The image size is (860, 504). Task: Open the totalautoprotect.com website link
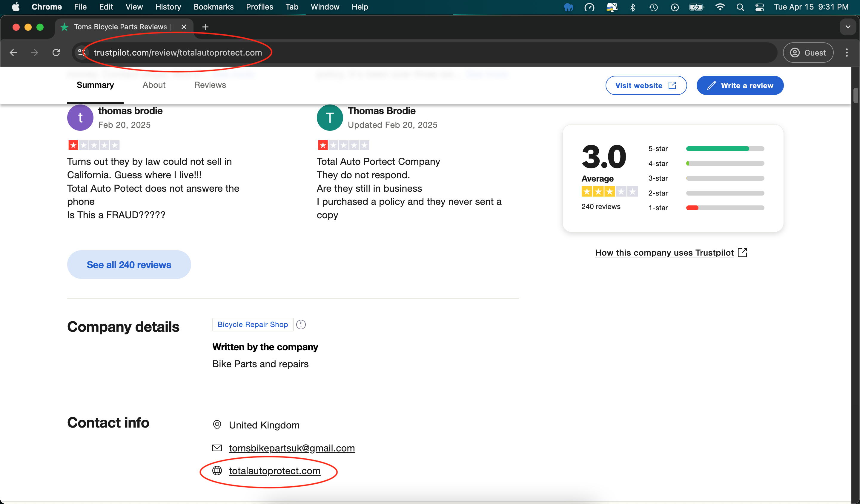pyautogui.click(x=274, y=471)
